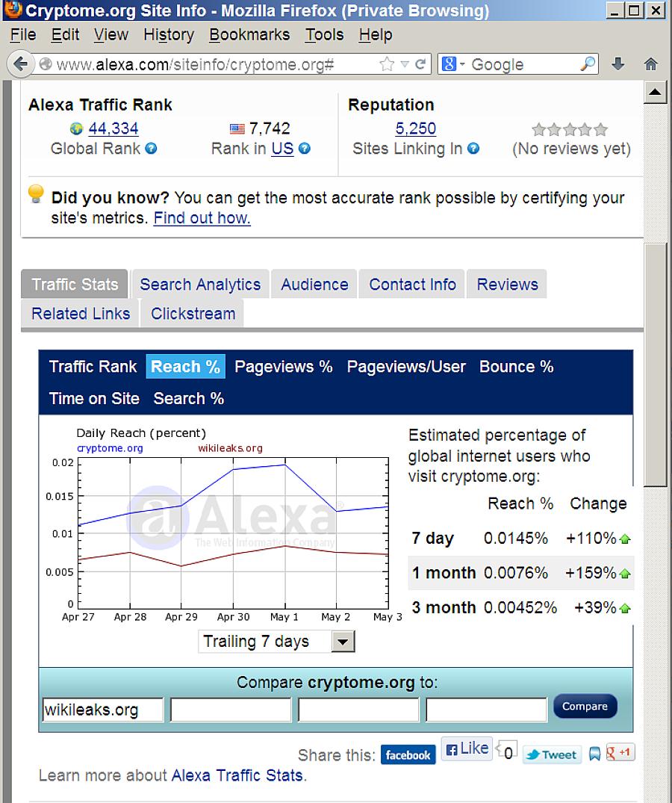Share on facebook button

[x=408, y=755]
